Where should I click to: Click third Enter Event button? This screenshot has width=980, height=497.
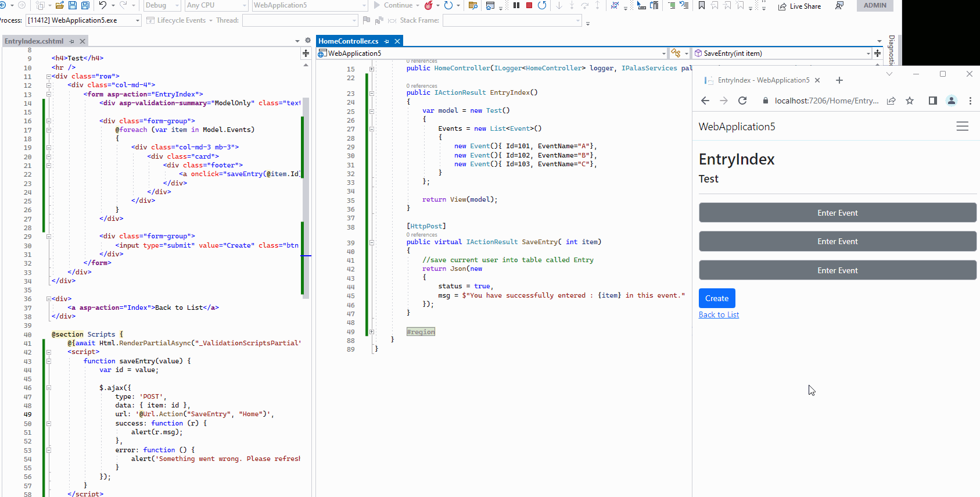click(x=838, y=270)
